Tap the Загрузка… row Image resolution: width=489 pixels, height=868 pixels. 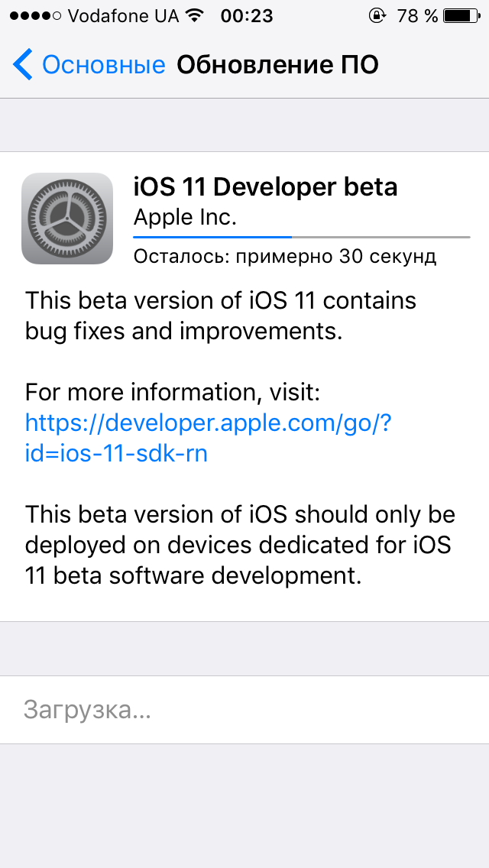pos(244,710)
